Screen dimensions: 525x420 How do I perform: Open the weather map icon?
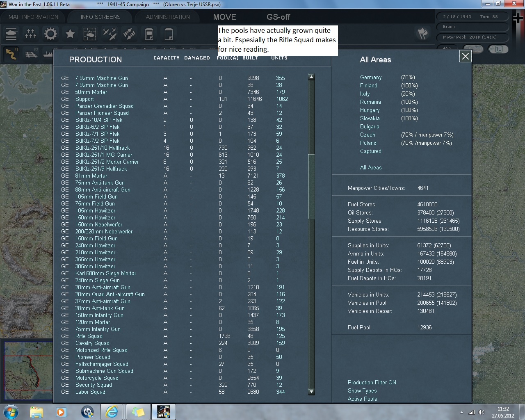coord(90,34)
